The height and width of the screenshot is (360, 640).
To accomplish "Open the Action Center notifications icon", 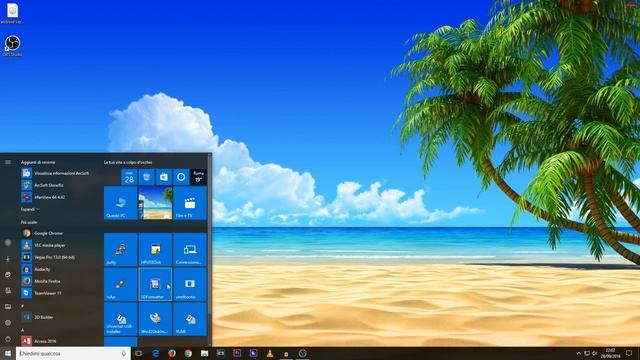I will point(629,353).
